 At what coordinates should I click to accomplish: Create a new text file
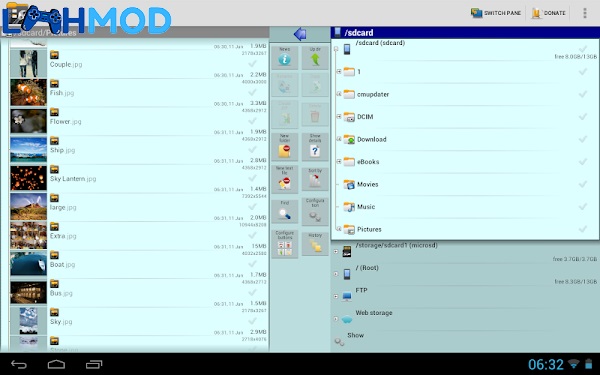[x=284, y=178]
